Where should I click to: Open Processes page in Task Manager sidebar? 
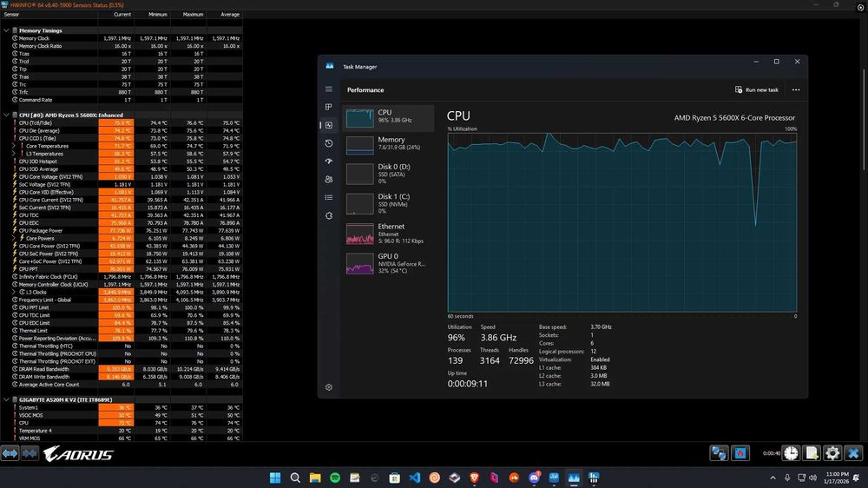pyautogui.click(x=329, y=107)
